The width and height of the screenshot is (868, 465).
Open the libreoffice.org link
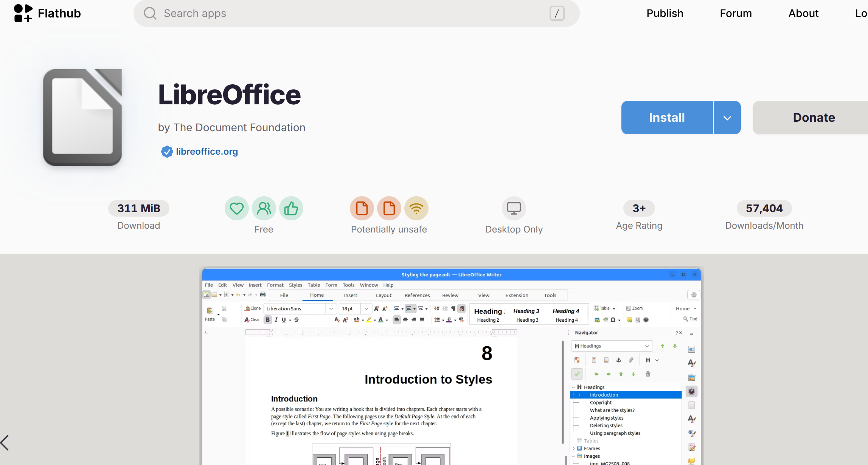point(207,152)
